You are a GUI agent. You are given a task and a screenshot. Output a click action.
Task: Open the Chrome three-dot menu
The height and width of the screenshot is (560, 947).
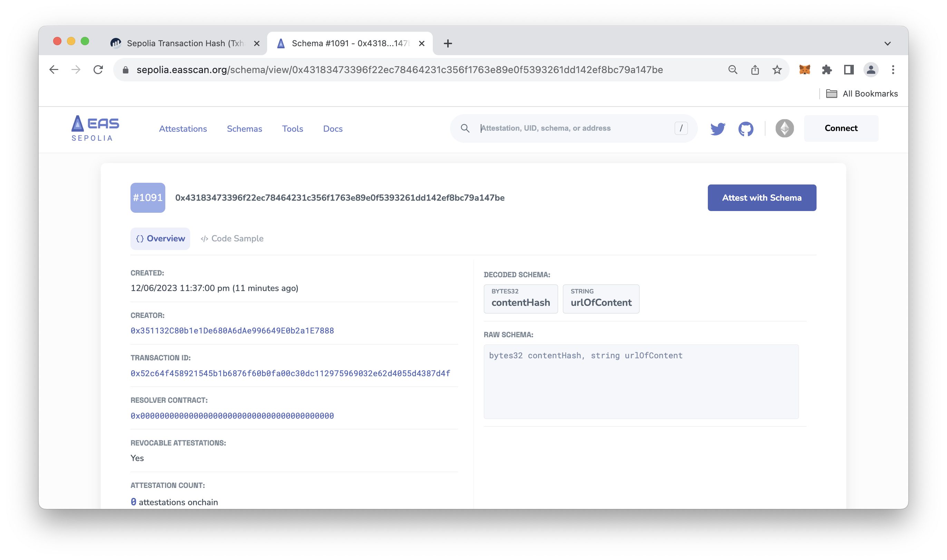[x=892, y=70]
